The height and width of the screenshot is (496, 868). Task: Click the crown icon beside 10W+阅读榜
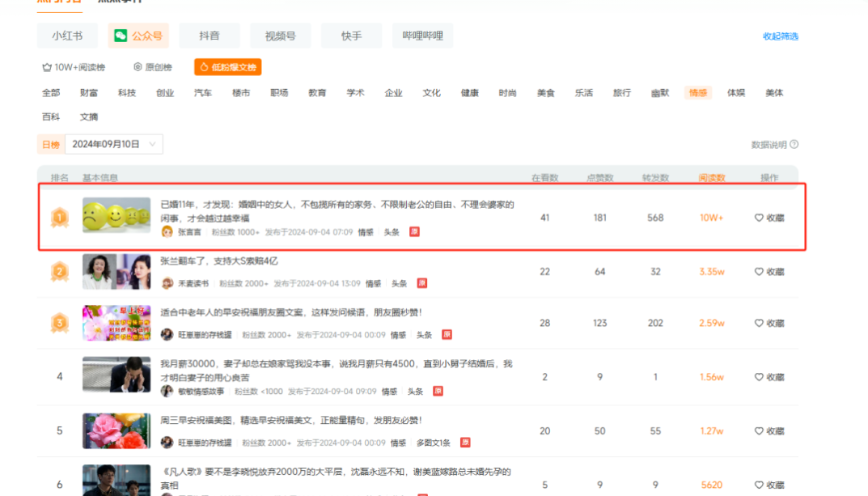click(x=47, y=67)
